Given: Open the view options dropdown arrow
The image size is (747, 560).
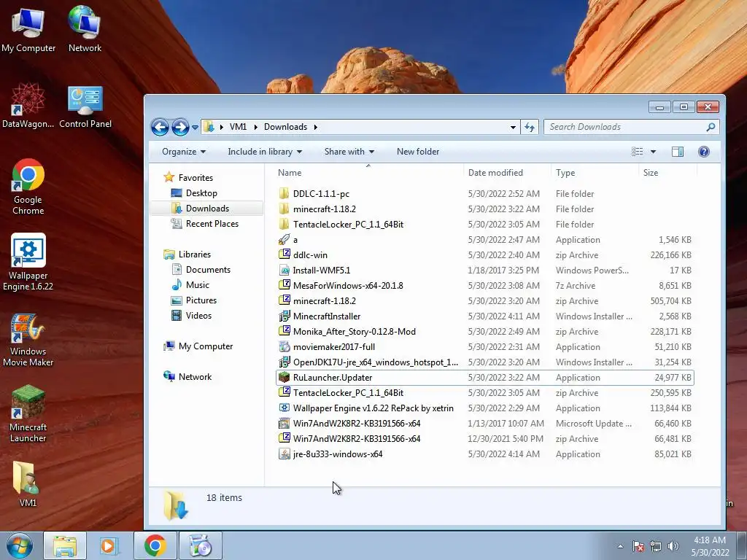Looking at the screenshot, I should click(x=653, y=152).
